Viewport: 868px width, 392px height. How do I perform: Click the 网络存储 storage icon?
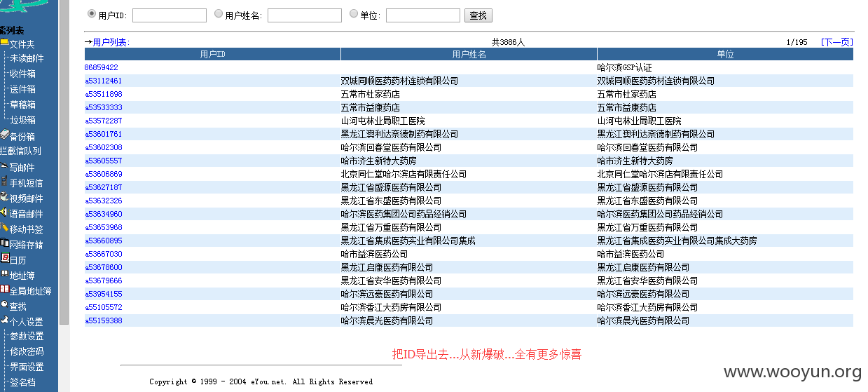click(4, 243)
